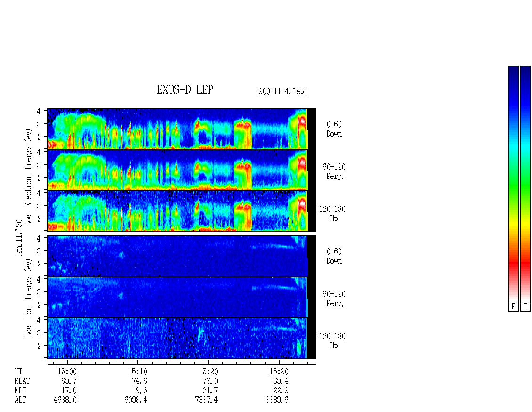Click the EXOS-D LEP plot title
Viewport: 532px width, 412px height.
click(185, 89)
